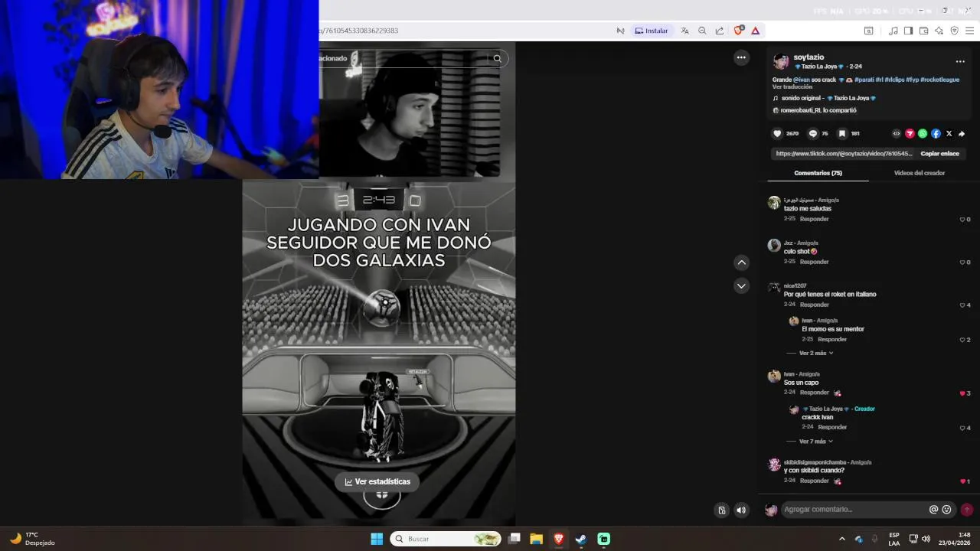Reply to 'culo shot' comment

tap(814, 262)
